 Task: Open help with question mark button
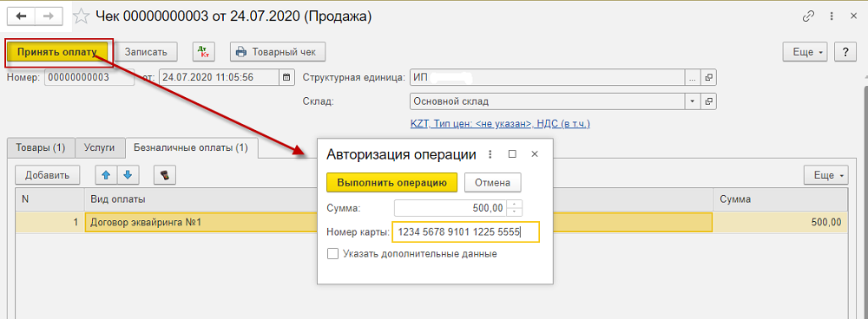845,52
